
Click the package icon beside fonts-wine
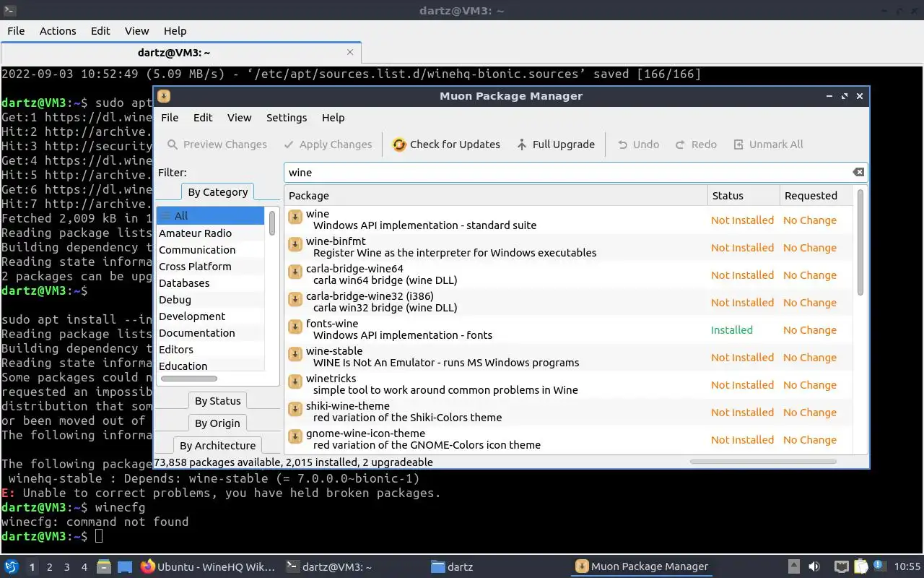coord(295,327)
